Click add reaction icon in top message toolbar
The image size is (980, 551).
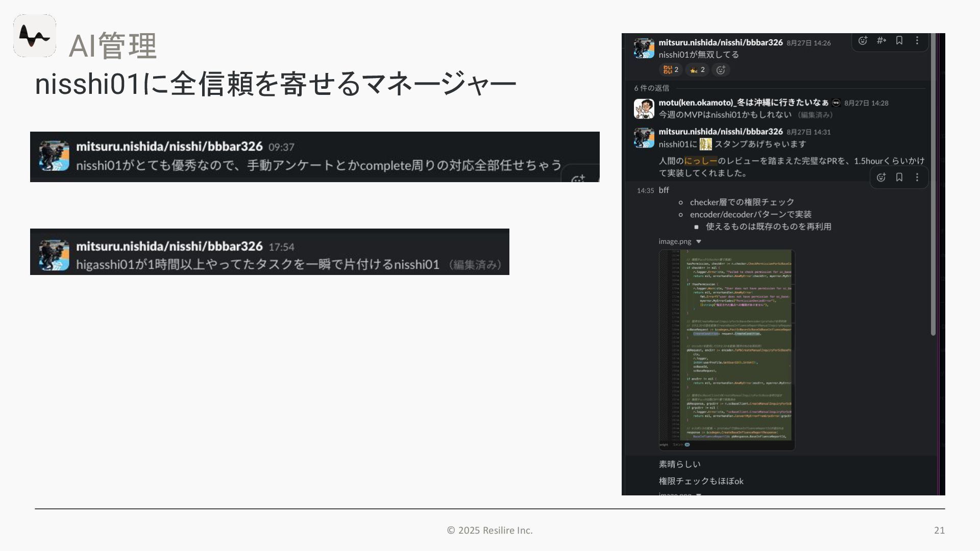click(863, 41)
